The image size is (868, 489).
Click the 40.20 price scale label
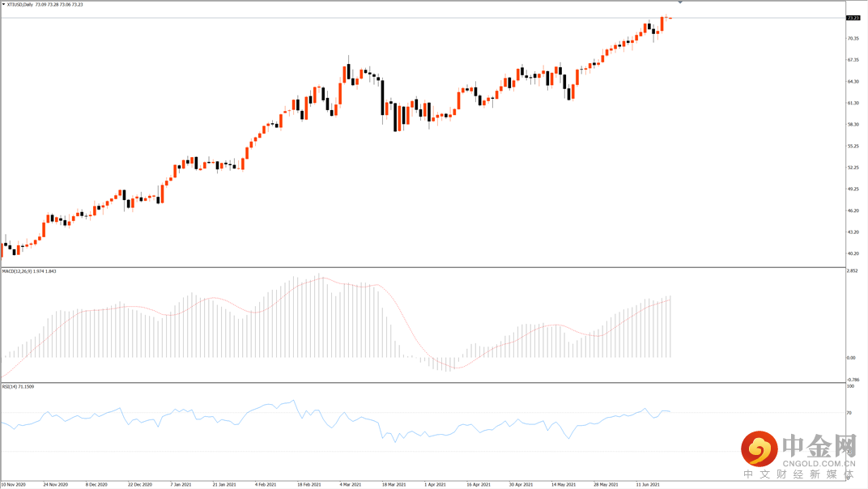(x=853, y=253)
